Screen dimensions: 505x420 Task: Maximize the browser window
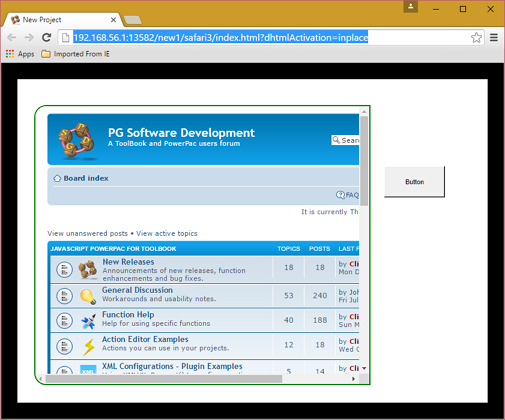click(463, 9)
